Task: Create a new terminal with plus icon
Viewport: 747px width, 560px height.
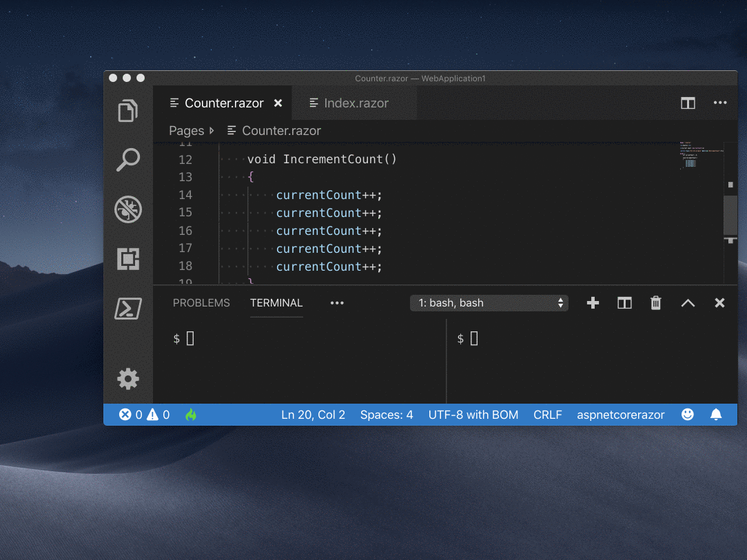Action: pos(593,303)
